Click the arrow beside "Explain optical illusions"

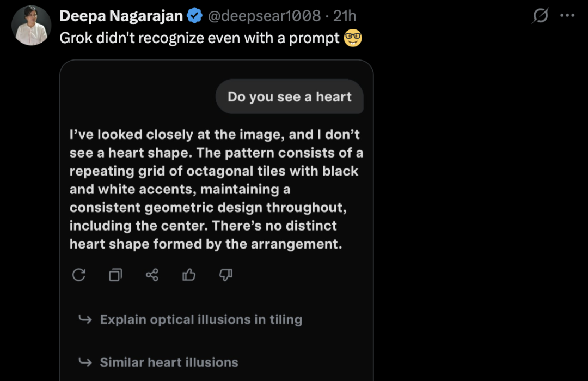(85, 319)
